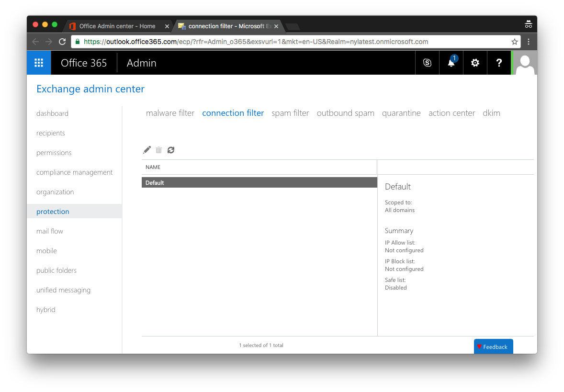Open the Office 365 settings gear
Viewport: 564px width, 392px height.
pos(474,63)
